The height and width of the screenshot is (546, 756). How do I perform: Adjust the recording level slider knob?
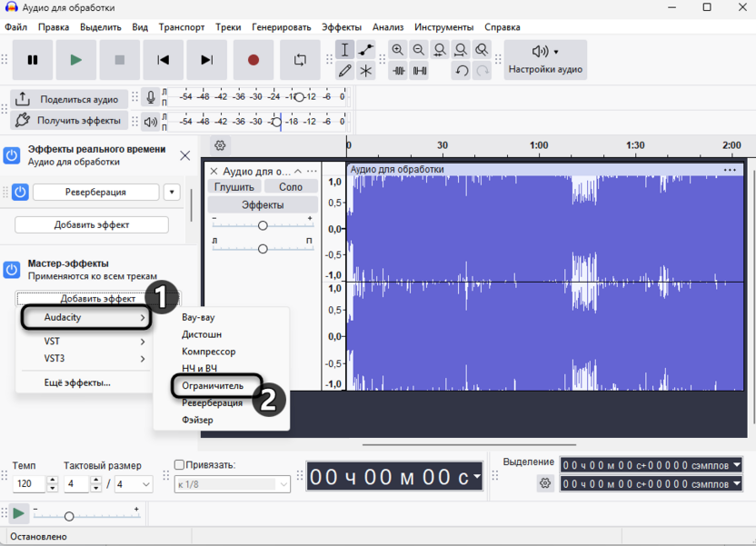(x=299, y=97)
